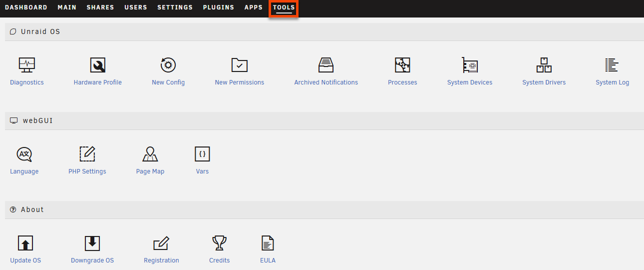Click the Credits trophy icon

219,243
